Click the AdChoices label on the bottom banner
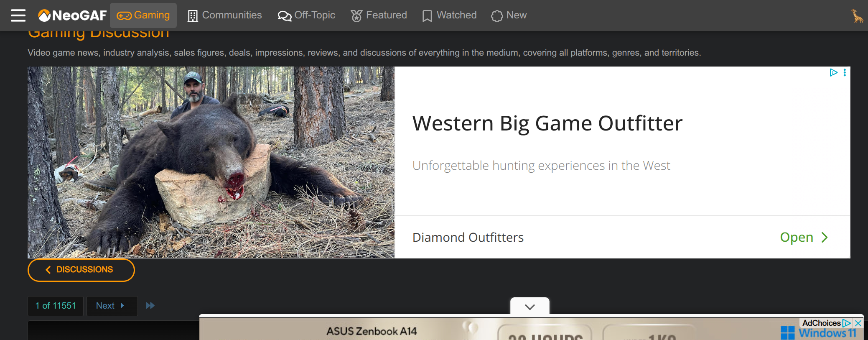This screenshot has height=340, width=868. click(x=821, y=323)
